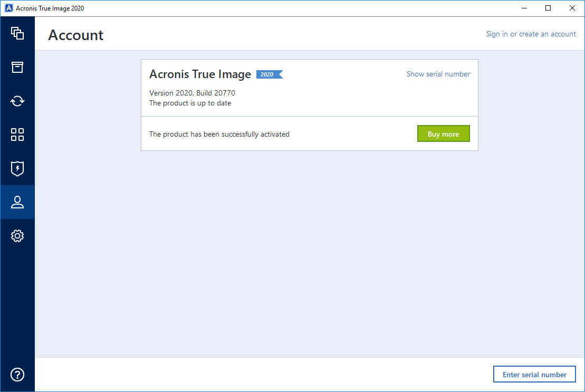Viewport: 585px width, 392px height.
Task: Click the Version 2020 Build 20770 text
Action: [192, 93]
